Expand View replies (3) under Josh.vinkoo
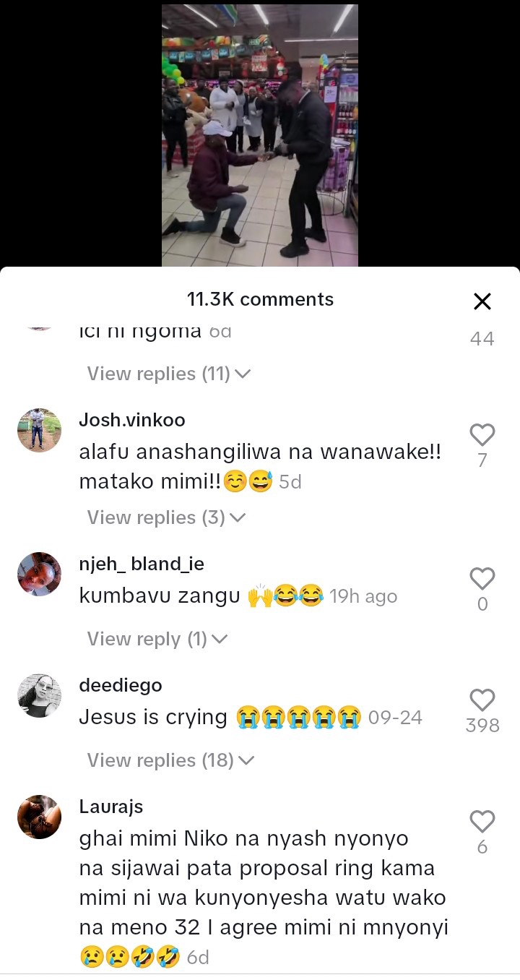Screen dimensions: 520x980 click(166, 517)
